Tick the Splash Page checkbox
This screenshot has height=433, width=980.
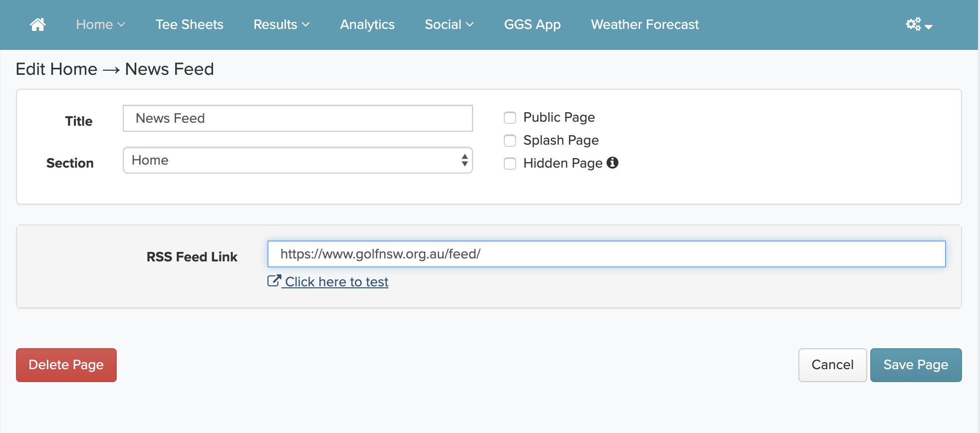510,141
